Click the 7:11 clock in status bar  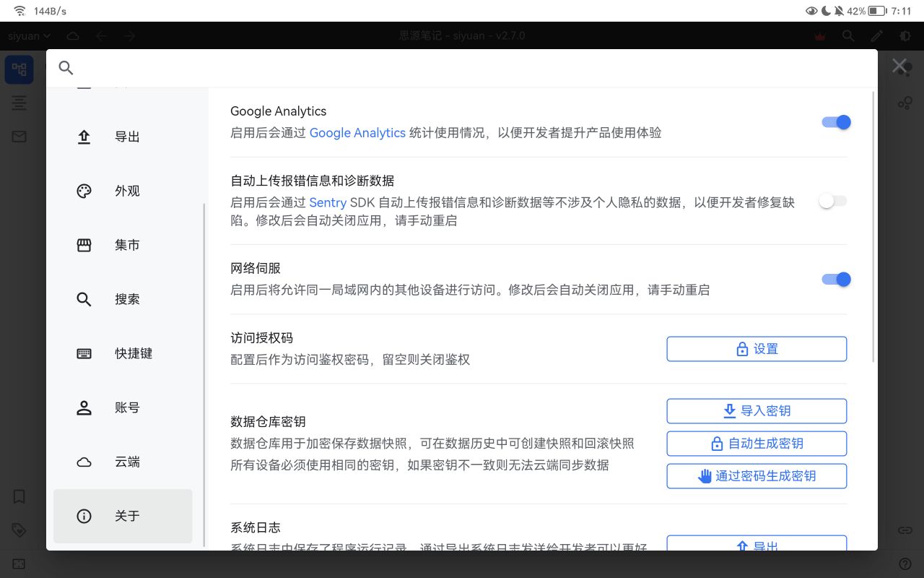pos(901,11)
